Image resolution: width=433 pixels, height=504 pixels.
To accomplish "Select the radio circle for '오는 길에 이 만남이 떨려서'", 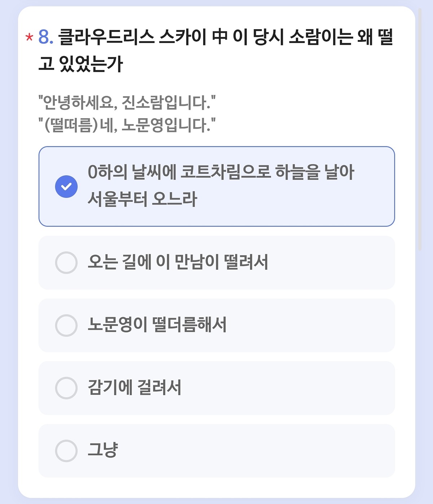I will coord(66,262).
